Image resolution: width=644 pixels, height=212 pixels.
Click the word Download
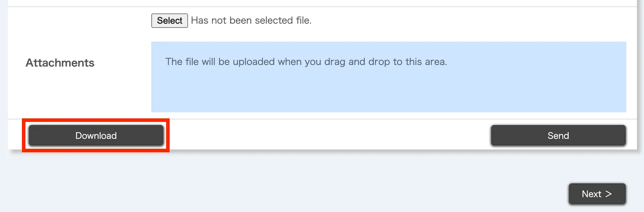coord(96,136)
